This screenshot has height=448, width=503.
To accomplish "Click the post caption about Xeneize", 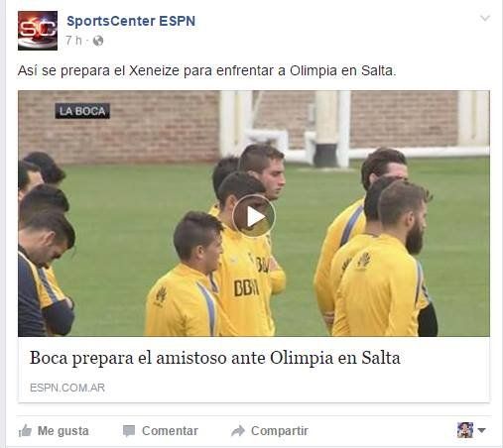I will pos(206,70).
